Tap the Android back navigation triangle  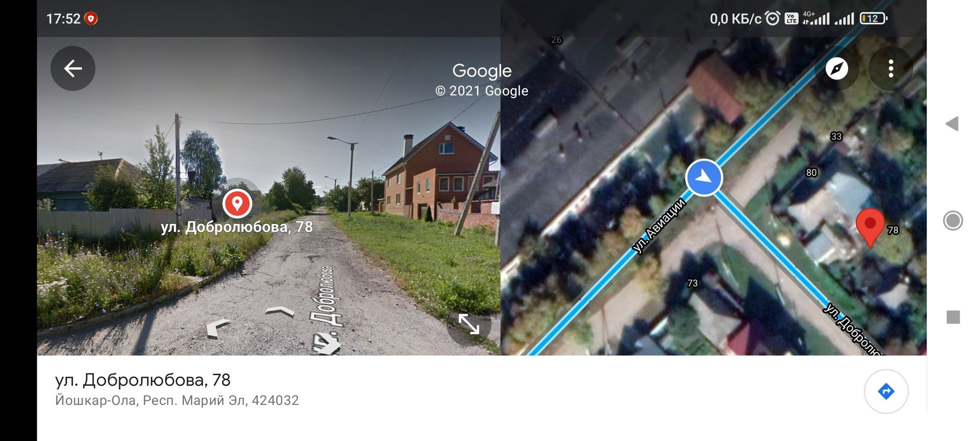click(952, 124)
